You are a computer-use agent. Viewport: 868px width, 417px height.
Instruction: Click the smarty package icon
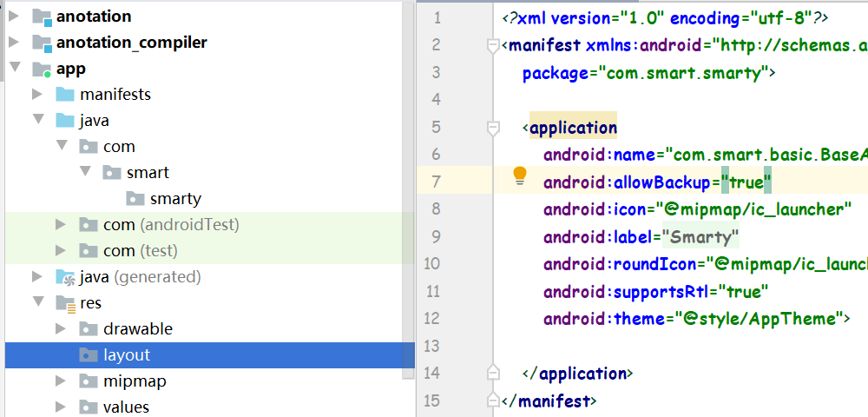135,198
